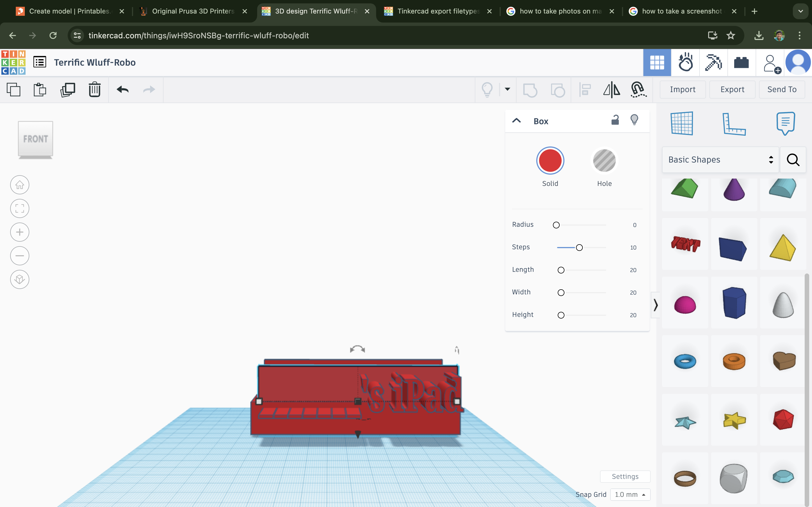Toggle Box panel collapse arrow
812x507 pixels.
pyautogui.click(x=516, y=120)
